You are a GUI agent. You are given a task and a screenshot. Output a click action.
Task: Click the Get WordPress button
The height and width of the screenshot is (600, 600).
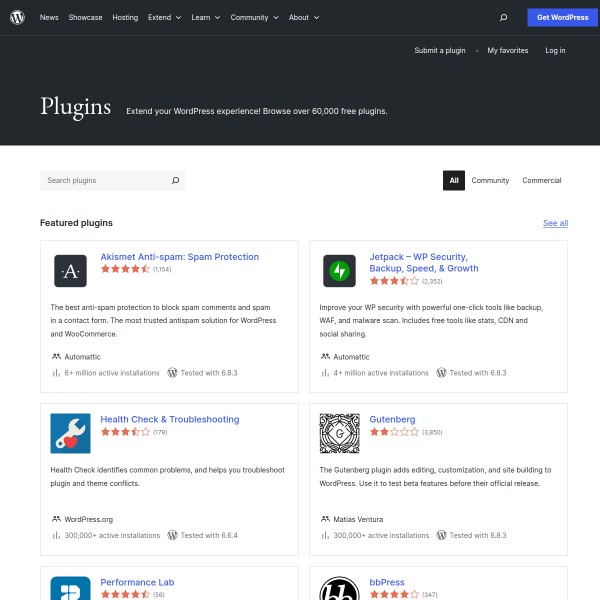[x=562, y=18]
